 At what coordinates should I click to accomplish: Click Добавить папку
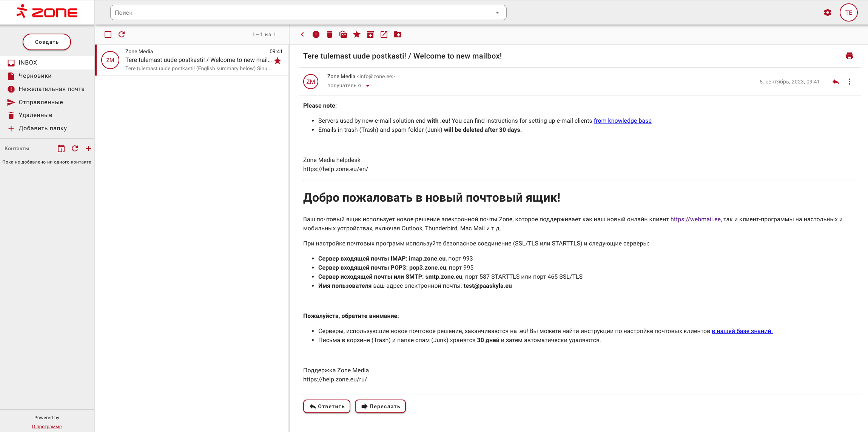(x=47, y=128)
